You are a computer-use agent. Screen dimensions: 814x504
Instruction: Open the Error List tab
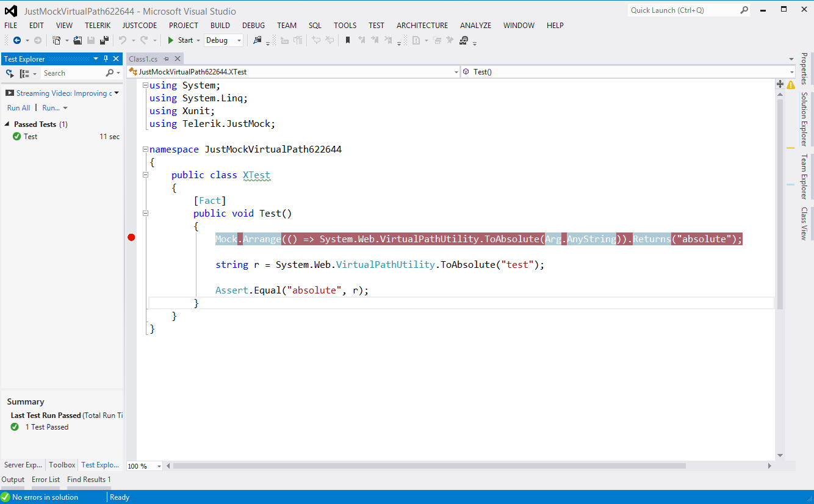coord(46,480)
